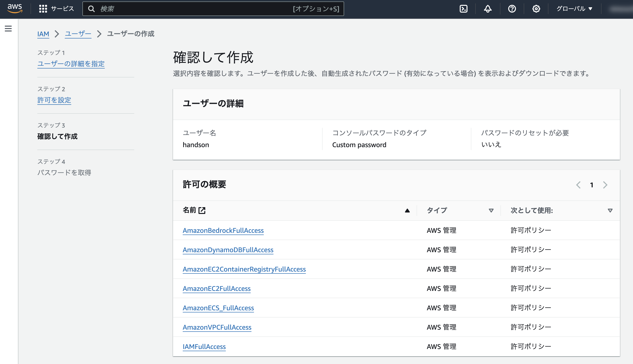This screenshot has width=633, height=364.
Task: Open the notifications bell
Action: pos(488,8)
